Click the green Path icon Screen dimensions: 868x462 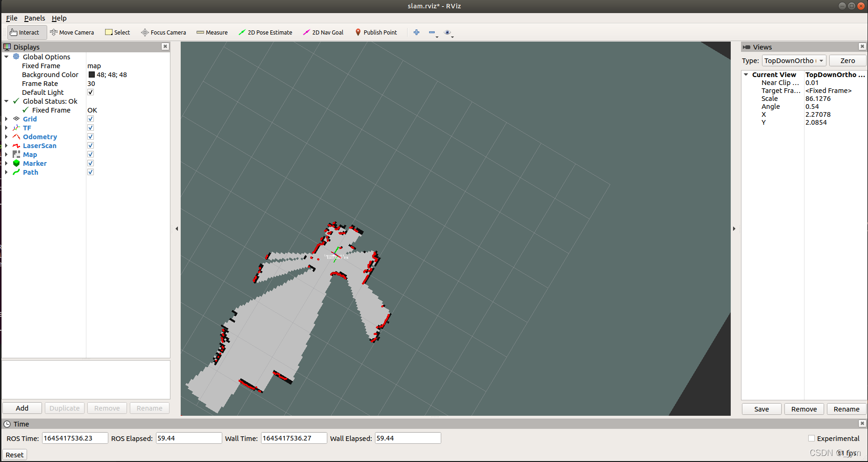tap(16, 172)
